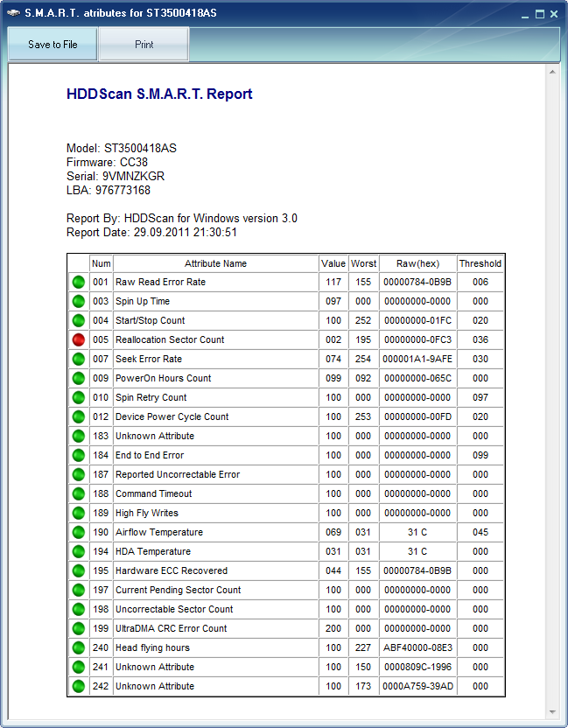Click the HDD icon in the title bar
The width and height of the screenshot is (568, 728).
pos(13,13)
